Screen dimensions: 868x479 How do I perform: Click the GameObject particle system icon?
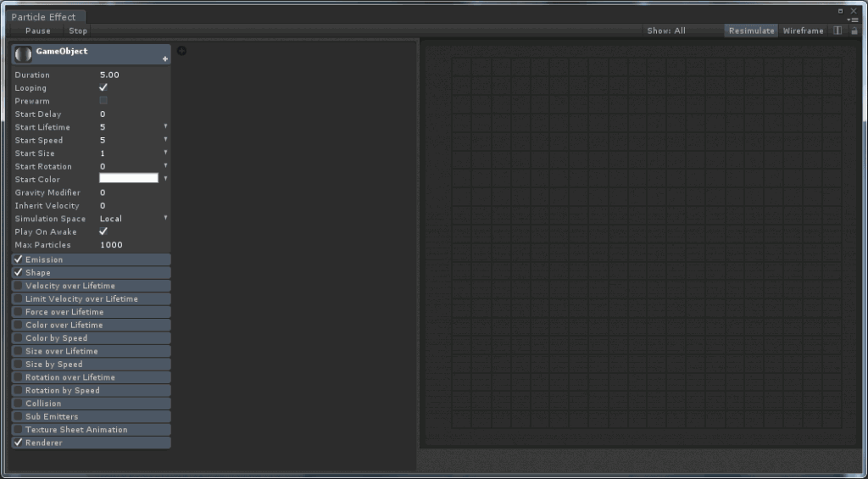click(x=23, y=54)
